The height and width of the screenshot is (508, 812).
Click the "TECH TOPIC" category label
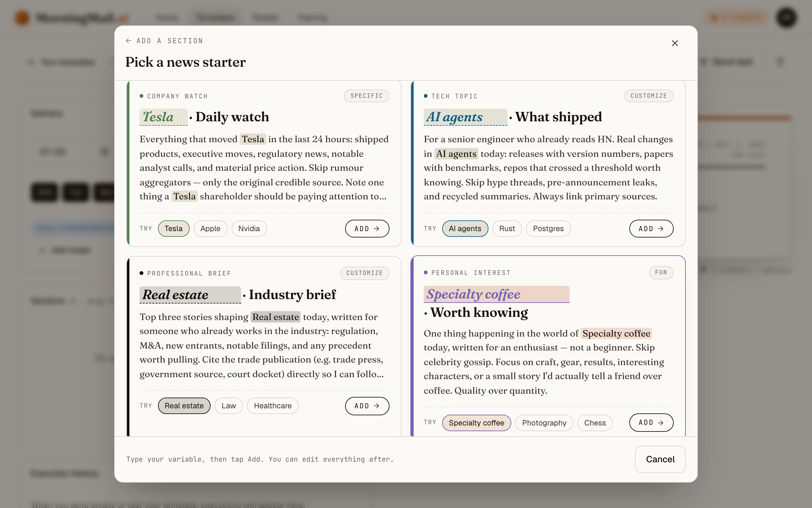[454, 96]
